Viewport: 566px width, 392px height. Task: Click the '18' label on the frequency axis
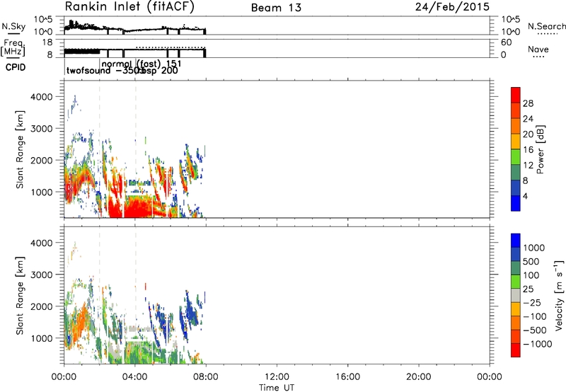tap(47, 42)
